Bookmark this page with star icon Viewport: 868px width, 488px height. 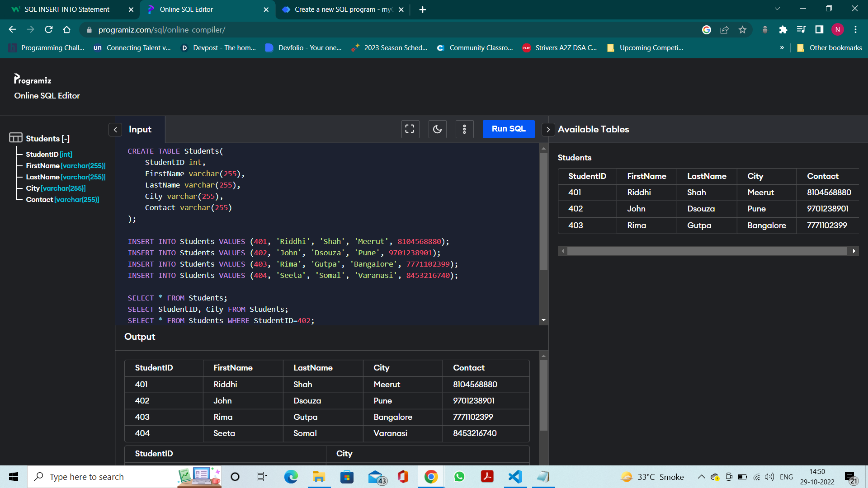pyautogui.click(x=742, y=30)
